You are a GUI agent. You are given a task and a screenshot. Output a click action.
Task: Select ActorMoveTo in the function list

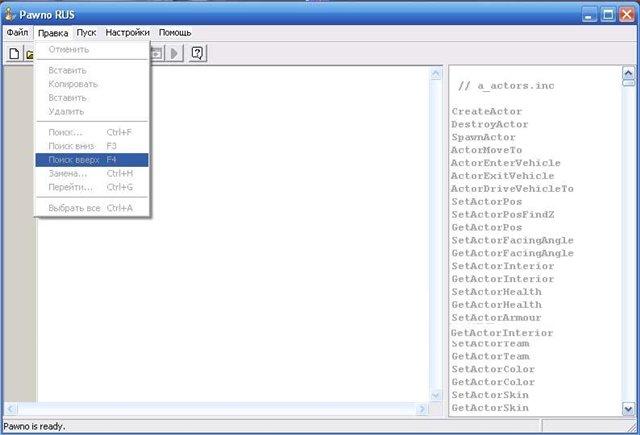click(x=487, y=150)
